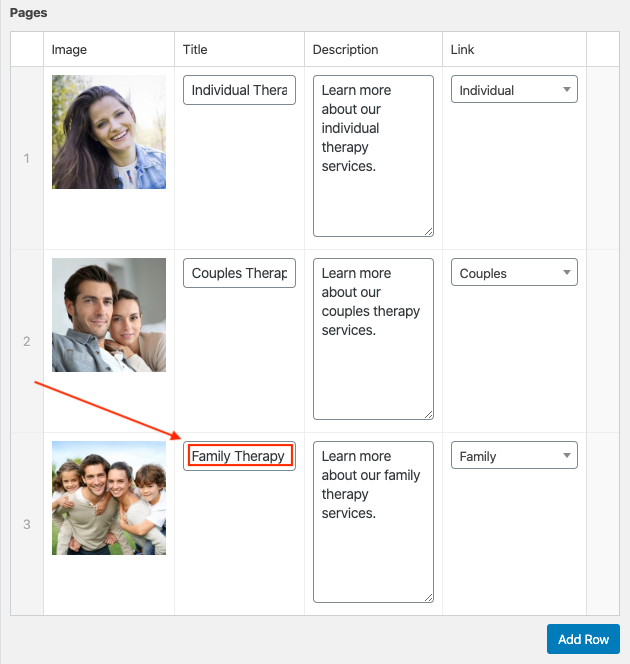Open the Individual link dropdown
Image resolution: width=630 pixels, height=664 pixels.
(514, 90)
